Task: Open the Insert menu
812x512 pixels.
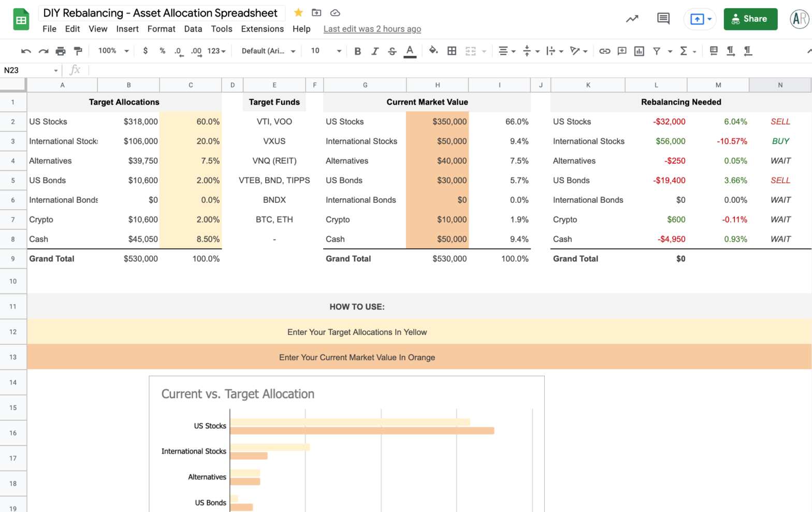Action: pyautogui.click(x=127, y=29)
